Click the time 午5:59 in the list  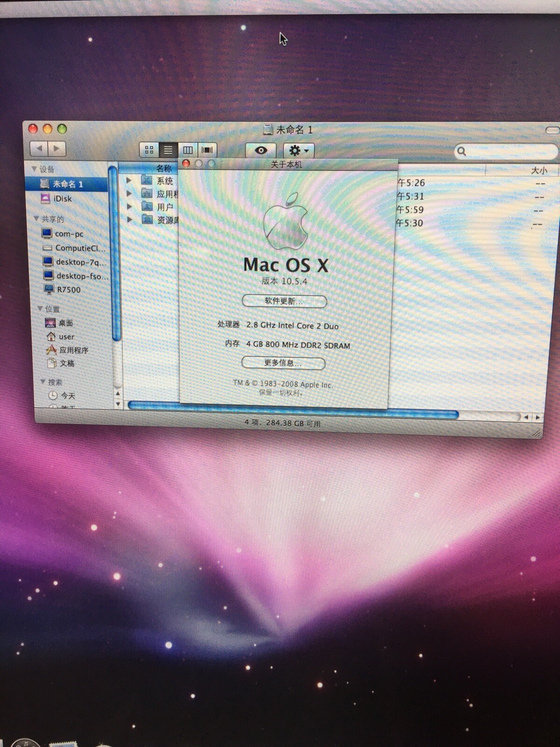[410, 210]
